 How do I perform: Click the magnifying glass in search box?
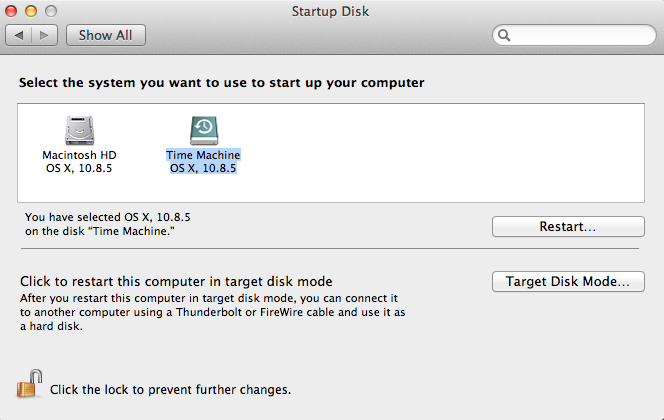504,35
